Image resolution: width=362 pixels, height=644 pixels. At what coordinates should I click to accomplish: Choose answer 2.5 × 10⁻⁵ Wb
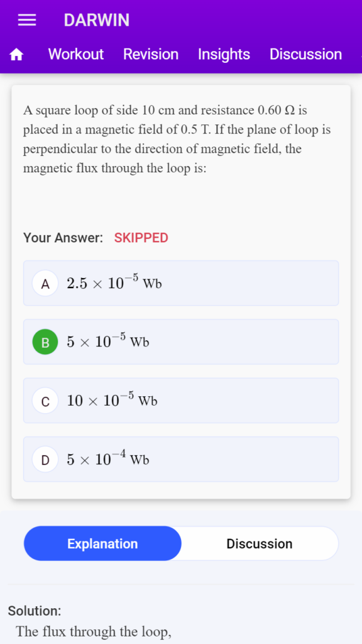coord(181,283)
